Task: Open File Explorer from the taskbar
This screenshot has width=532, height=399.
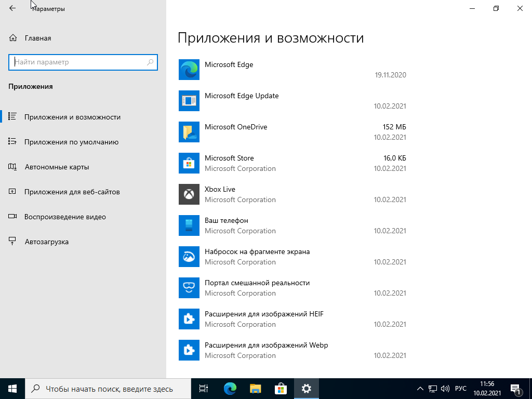Action: click(255, 389)
